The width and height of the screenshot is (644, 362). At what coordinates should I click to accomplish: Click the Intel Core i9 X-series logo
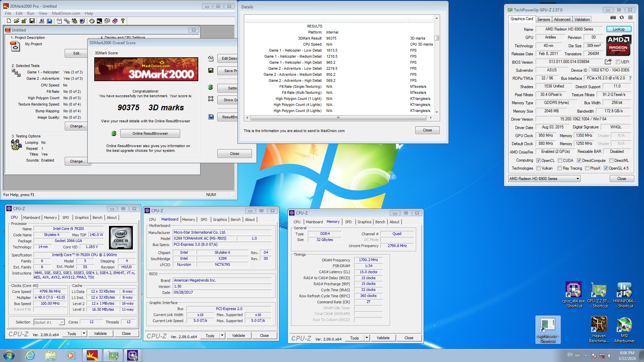coord(121,237)
